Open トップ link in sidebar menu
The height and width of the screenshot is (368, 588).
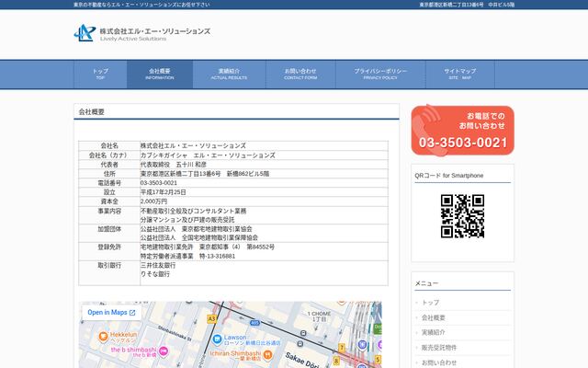(x=430, y=303)
